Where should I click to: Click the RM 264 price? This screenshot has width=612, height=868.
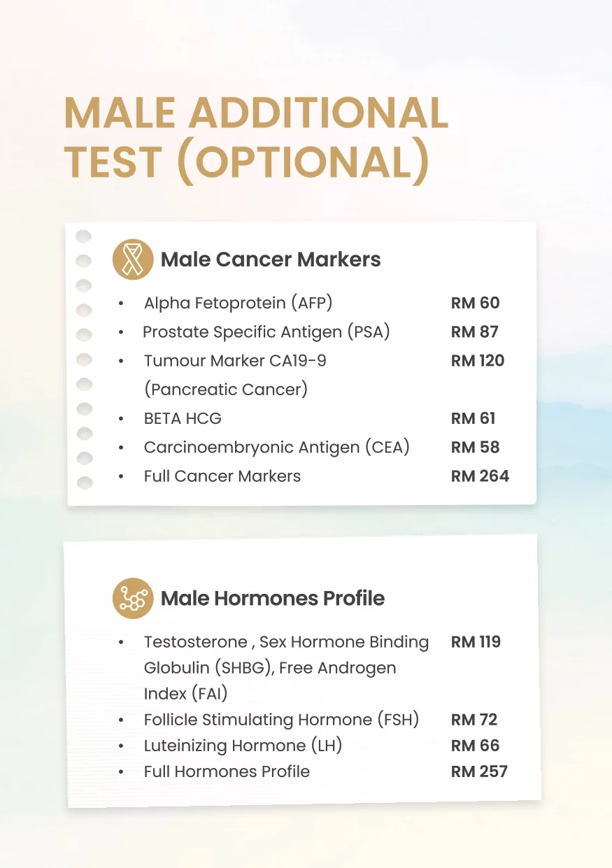point(480,476)
